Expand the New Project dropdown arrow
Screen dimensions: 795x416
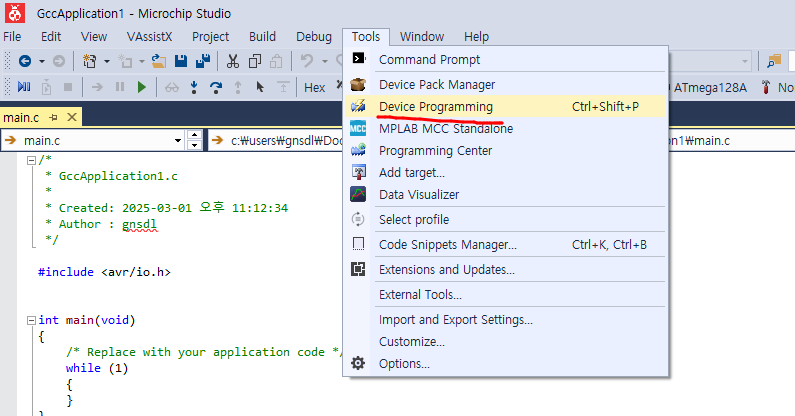point(106,61)
